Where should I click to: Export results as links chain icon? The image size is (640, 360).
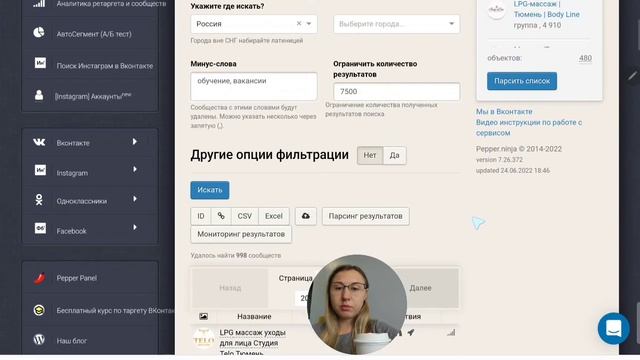point(221,216)
